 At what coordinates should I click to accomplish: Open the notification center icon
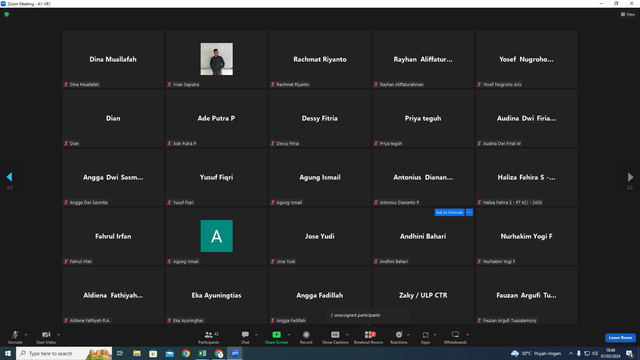pyautogui.click(x=630, y=353)
